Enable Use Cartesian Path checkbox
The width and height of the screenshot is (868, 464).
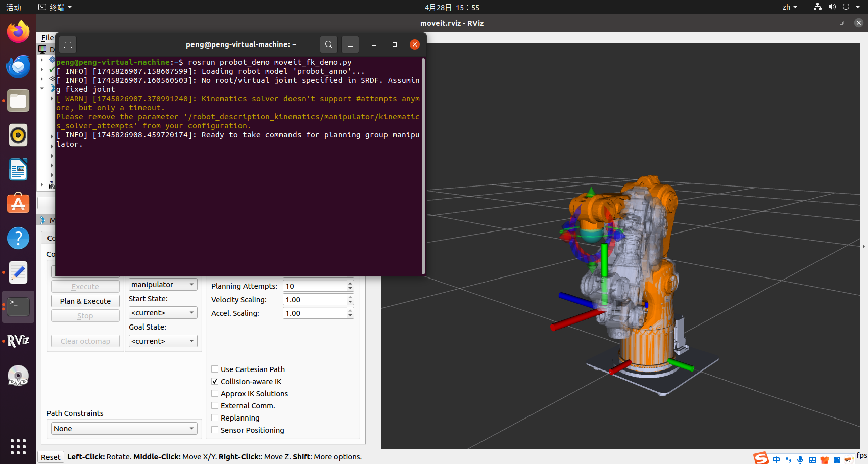click(x=215, y=369)
